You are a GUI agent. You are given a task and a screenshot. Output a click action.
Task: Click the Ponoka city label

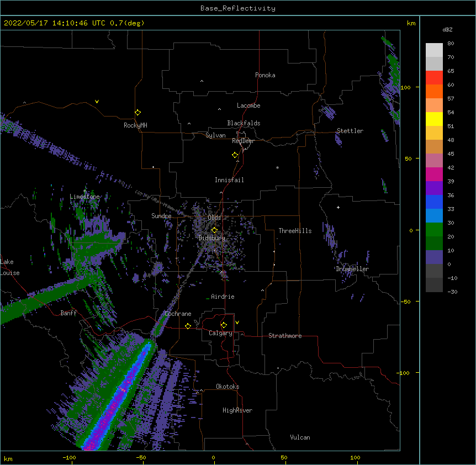coord(265,75)
